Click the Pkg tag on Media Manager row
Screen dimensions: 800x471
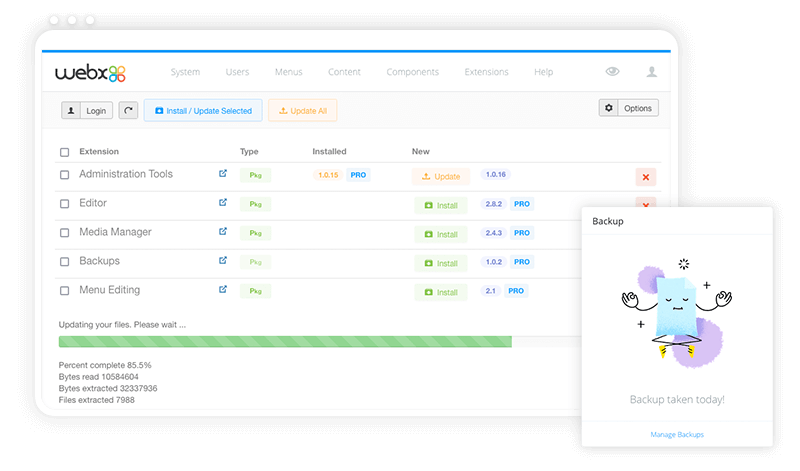[256, 233]
